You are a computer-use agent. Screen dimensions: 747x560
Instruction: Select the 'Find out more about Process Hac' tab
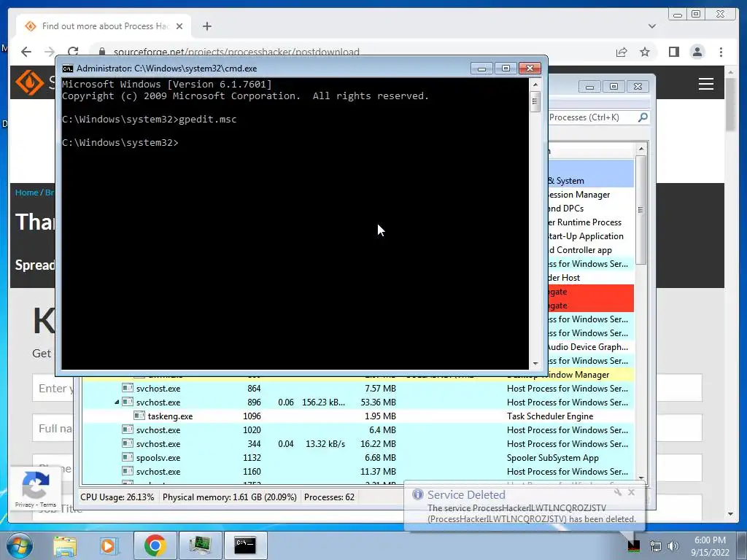pyautogui.click(x=104, y=26)
